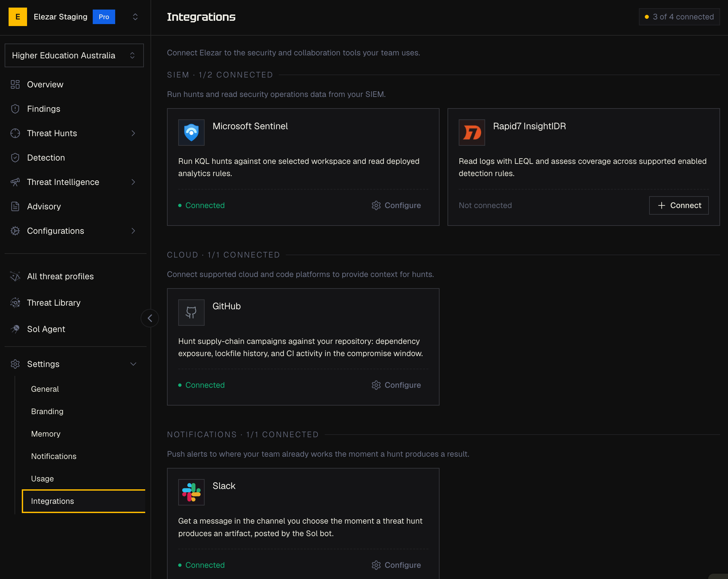
Task: Click the Overview grid icon in sidebar
Action: coord(15,84)
